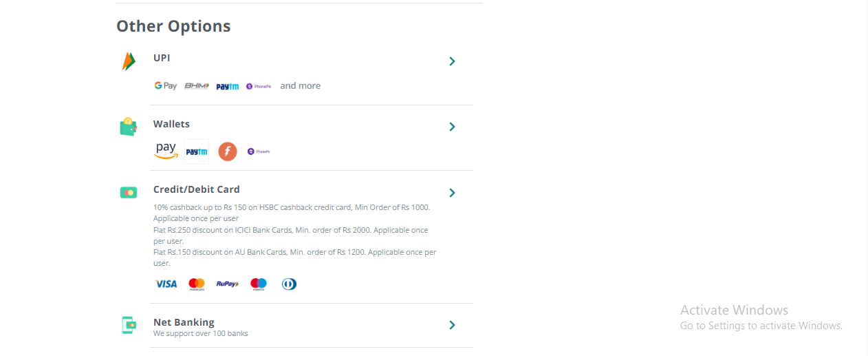Image resolution: width=868 pixels, height=356 pixels.
Task: Open the Net Banking option label
Action: pyautogui.click(x=184, y=322)
